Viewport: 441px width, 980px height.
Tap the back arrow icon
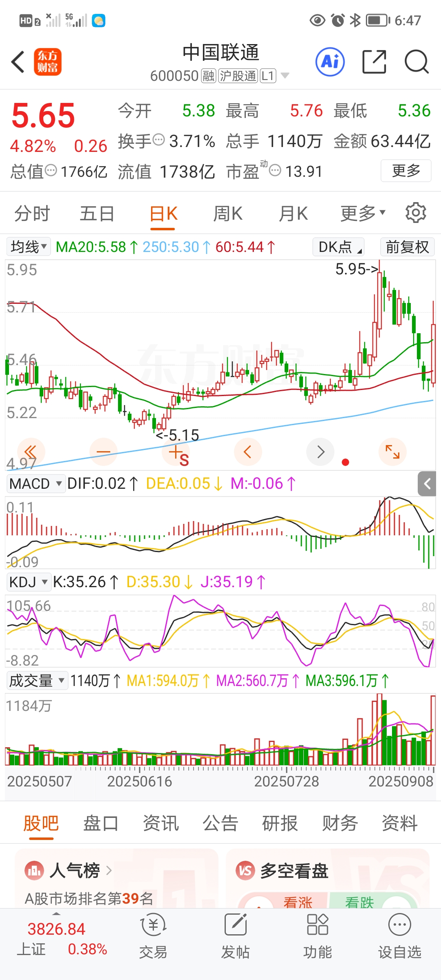18,62
